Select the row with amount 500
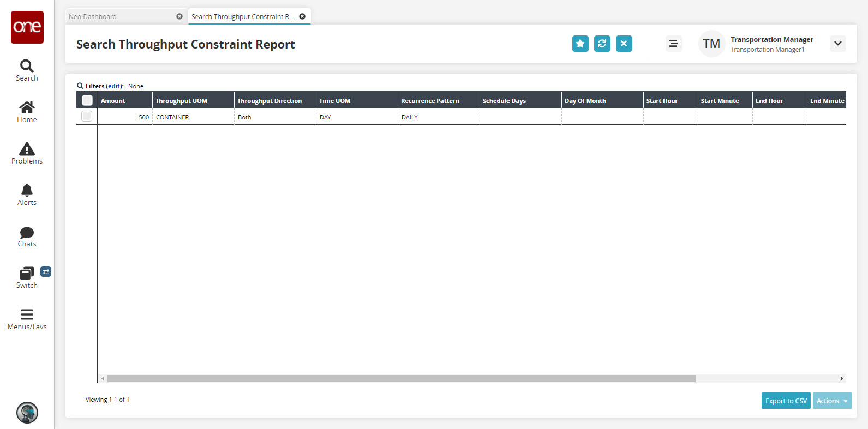The image size is (868, 429). point(87,116)
